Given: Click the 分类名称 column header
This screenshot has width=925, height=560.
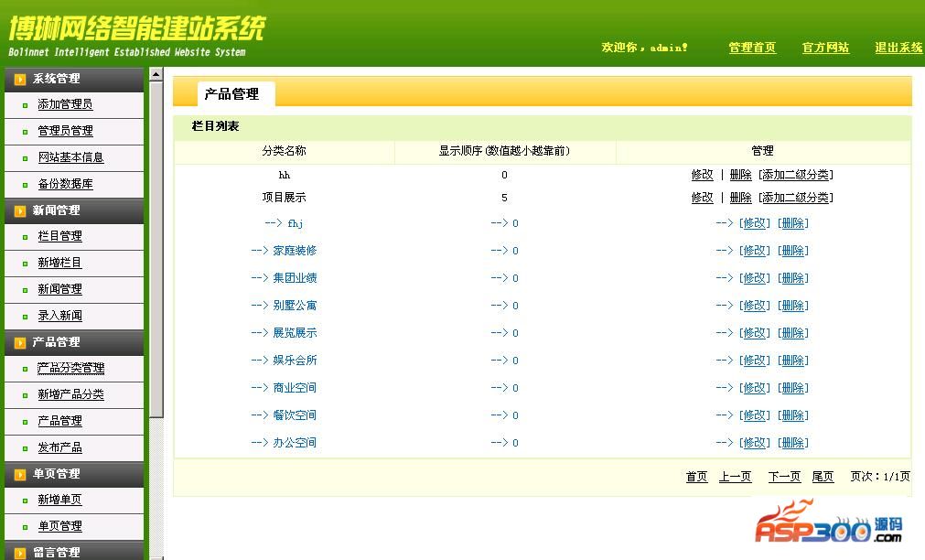Looking at the screenshot, I should 284,151.
